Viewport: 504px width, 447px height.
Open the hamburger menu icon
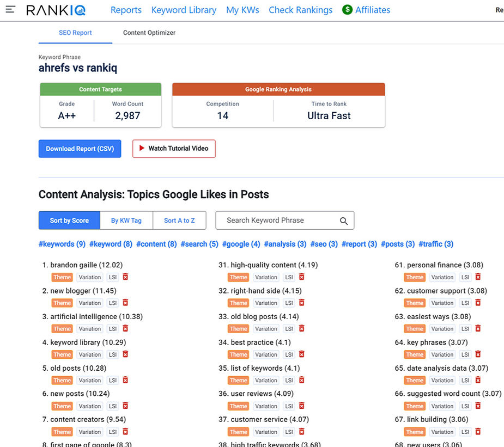(10, 9)
